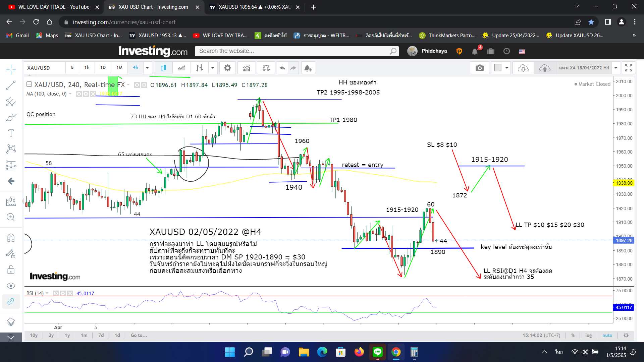The width and height of the screenshot is (644, 362).
Task: Toggle fullscreen chart mode
Action: pos(629,68)
